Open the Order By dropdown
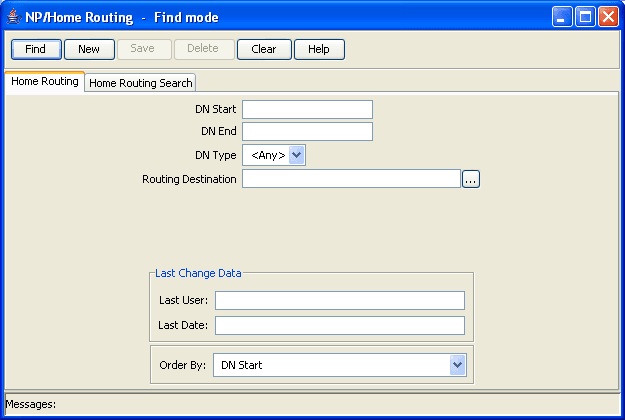Image resolution: width=625 pixels, height=420 pixels. [340, 365]
